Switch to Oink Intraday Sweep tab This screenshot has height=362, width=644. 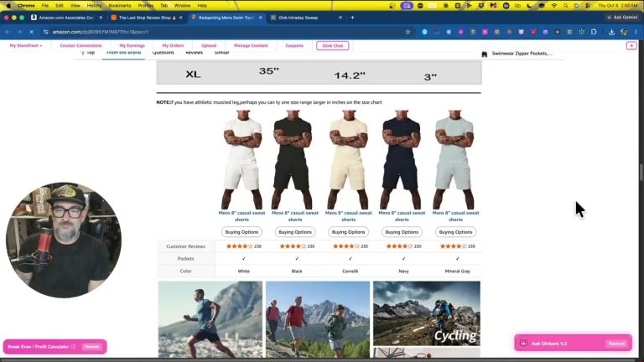click(x=306, y=18)
